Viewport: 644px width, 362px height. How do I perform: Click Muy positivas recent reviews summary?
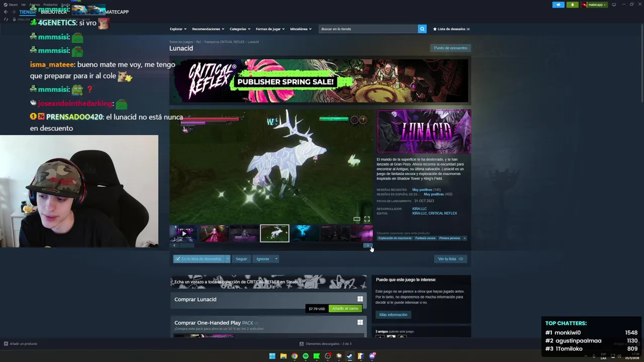point(422,190)
